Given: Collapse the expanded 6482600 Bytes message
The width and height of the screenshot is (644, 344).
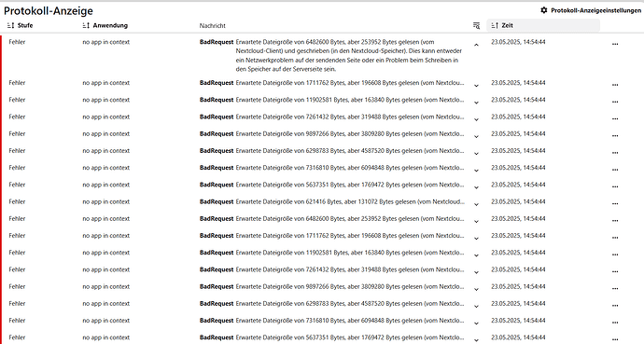Looking at the screenshot, I should (476, 45).
